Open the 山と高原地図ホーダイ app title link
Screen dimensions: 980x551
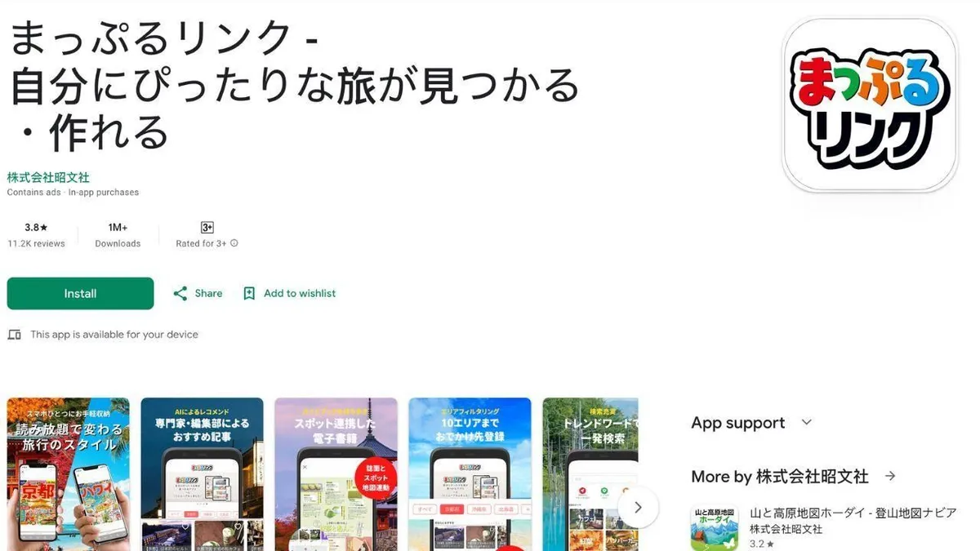[853, 513]
